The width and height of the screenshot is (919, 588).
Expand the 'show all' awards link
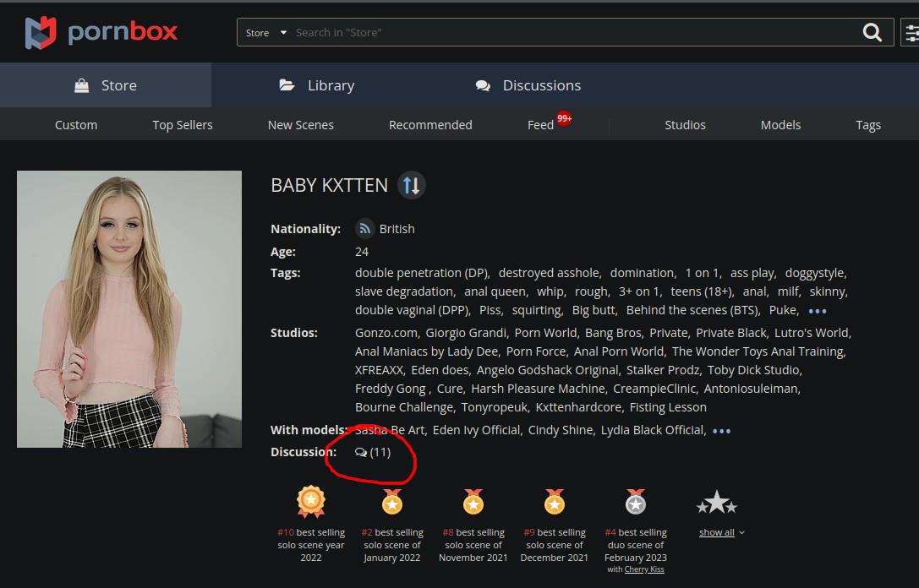pos(721,532)
